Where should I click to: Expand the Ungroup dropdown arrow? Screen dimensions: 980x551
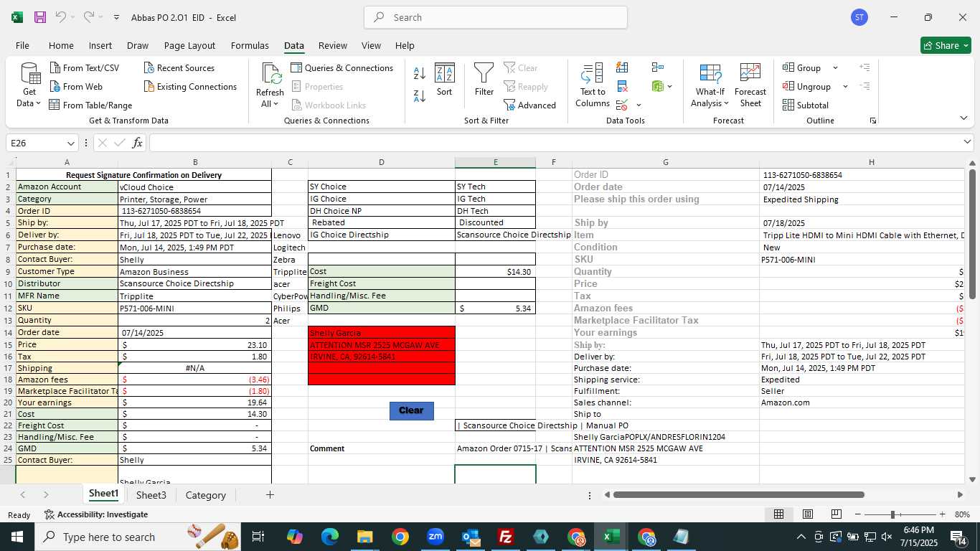pyautogui.click(x=845, y=87)
